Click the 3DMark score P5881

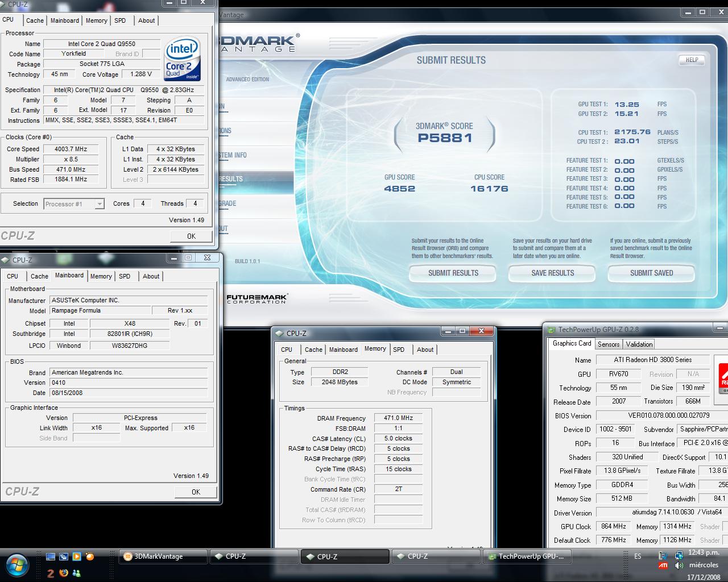445,138
